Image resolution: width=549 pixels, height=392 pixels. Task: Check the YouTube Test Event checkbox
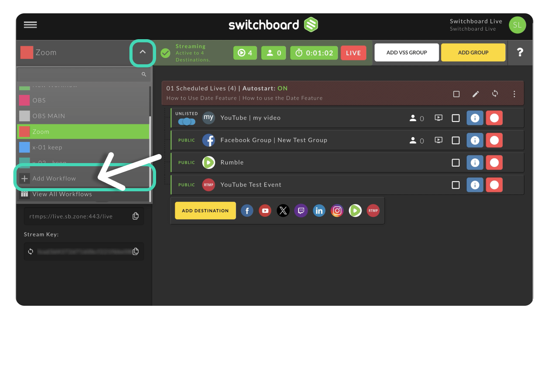pos(456,185)
